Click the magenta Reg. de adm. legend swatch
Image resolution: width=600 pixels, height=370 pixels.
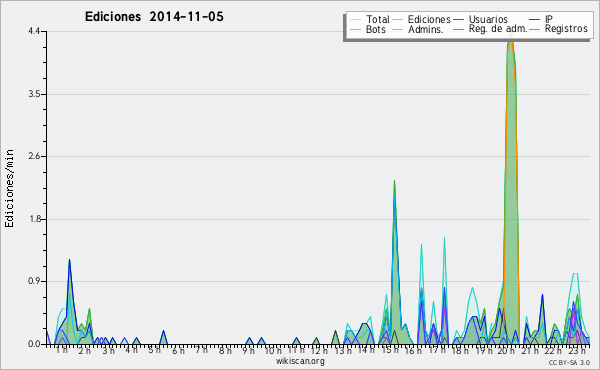[x=458, y=29]
